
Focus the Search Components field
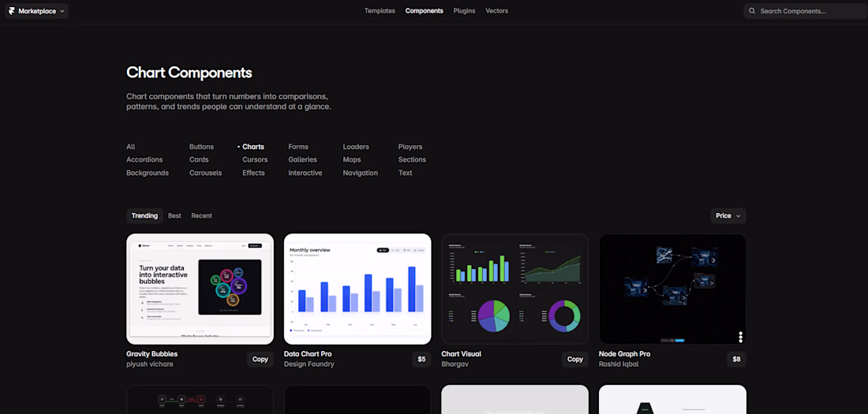[x=805, y=10]
